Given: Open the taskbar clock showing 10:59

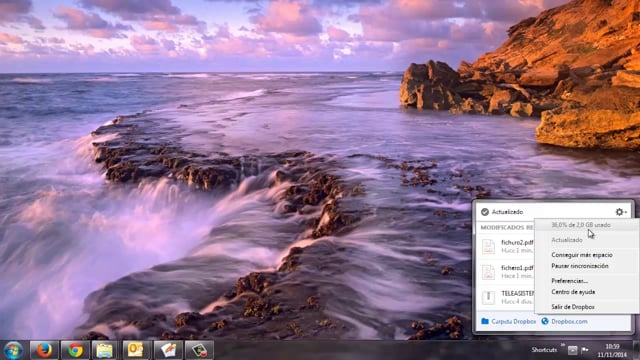Looking at the screenshot, I should point(612,351).
